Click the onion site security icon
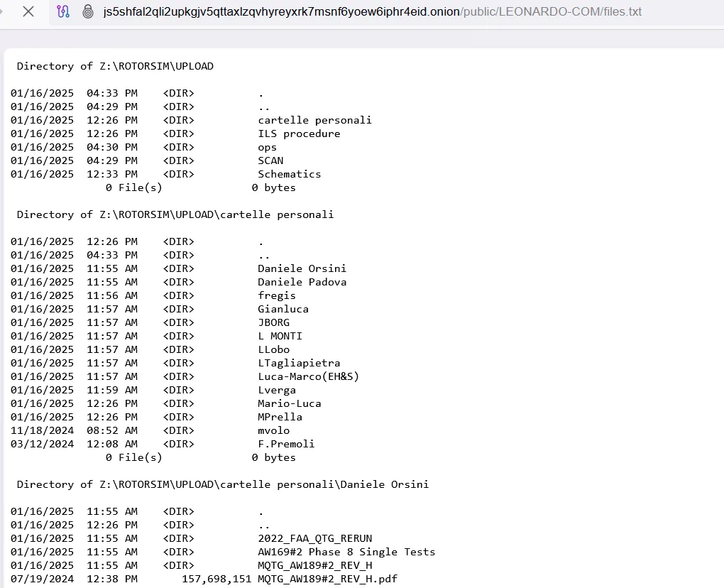724x588 pixels. (x=88, y=11)
